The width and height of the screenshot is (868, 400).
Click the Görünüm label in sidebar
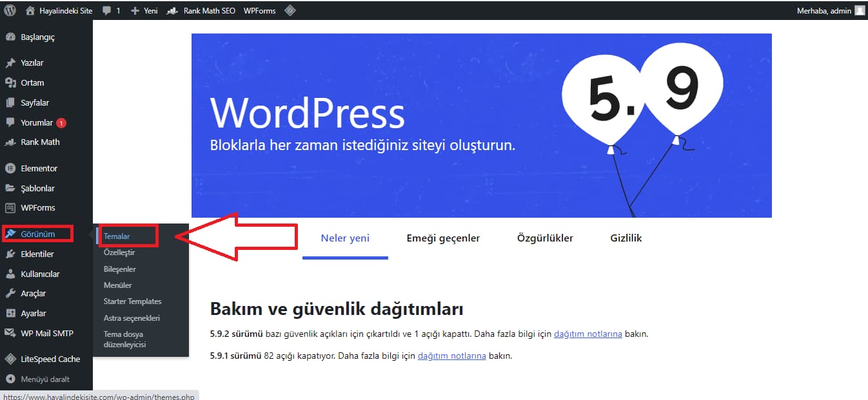click(x=37, y=234)
